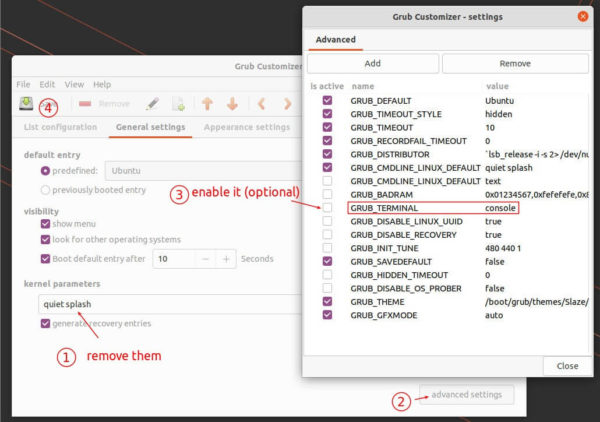Uncheck the show menu checkbox
This screenshot has width=600, height=422.
coord(45,224)
